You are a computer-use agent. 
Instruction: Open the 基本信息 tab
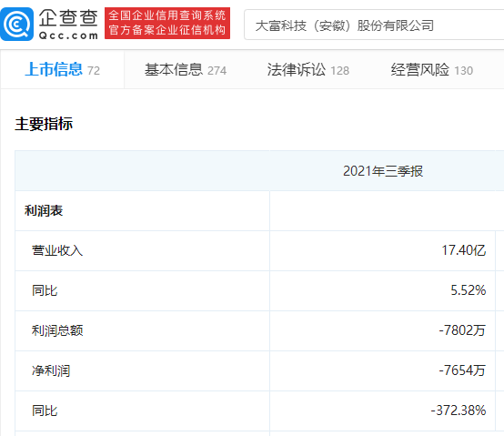click(x=186, y=70)
